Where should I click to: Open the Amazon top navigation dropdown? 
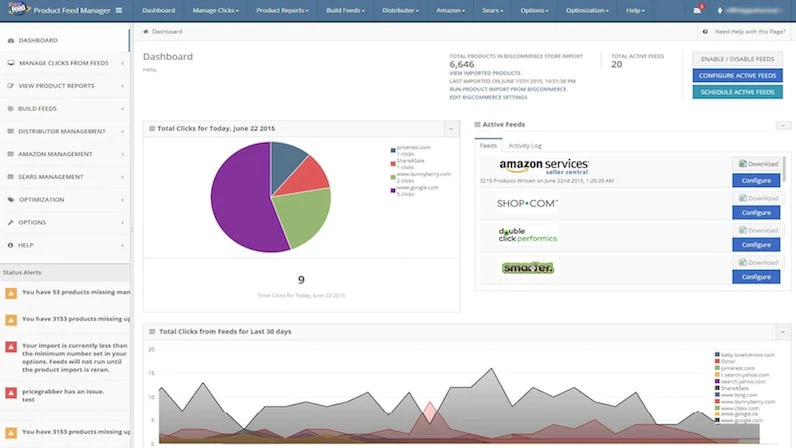[x=450, y=10]
